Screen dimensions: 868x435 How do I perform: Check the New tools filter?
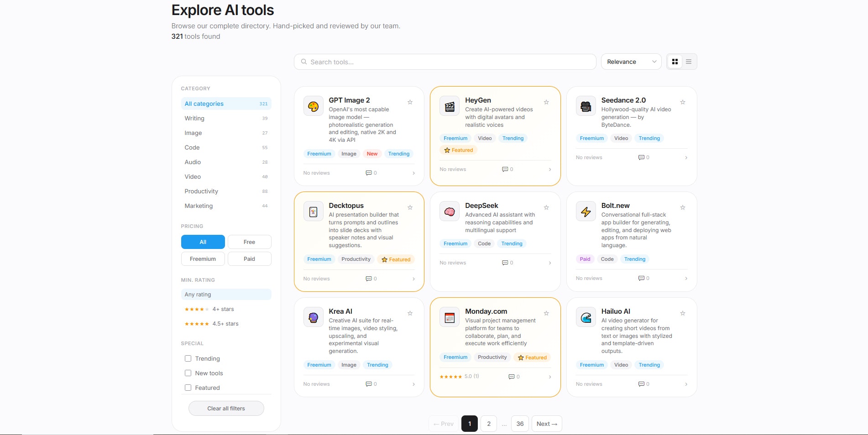(x=188, y=373)
